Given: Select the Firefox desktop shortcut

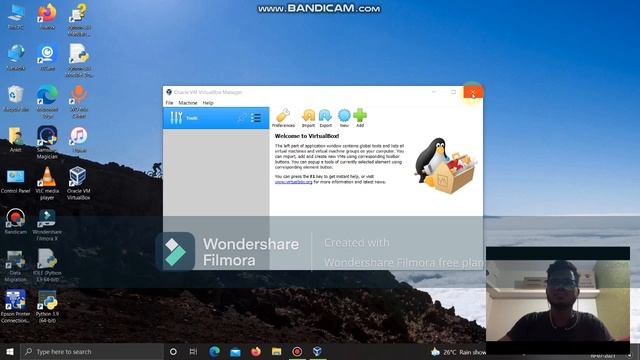Looking at the screenshot, I should (x=47, y=17).
